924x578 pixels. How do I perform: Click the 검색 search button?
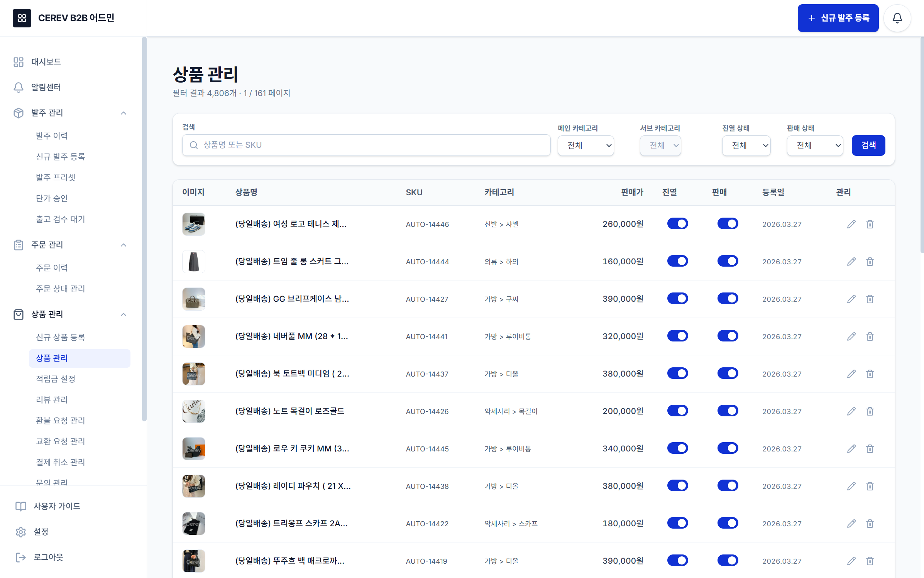tap(868, 145)
